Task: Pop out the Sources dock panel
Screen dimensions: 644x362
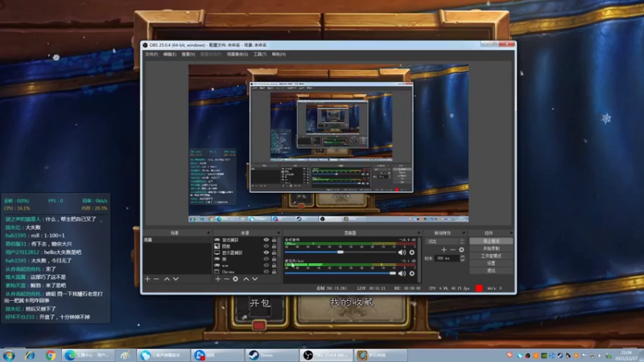Action: tap(279, 232)
